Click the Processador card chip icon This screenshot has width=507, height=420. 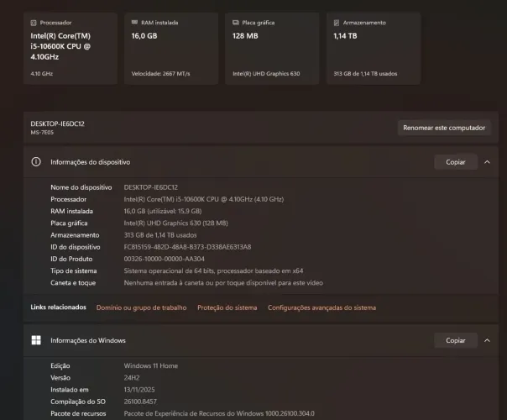[34, 23]
